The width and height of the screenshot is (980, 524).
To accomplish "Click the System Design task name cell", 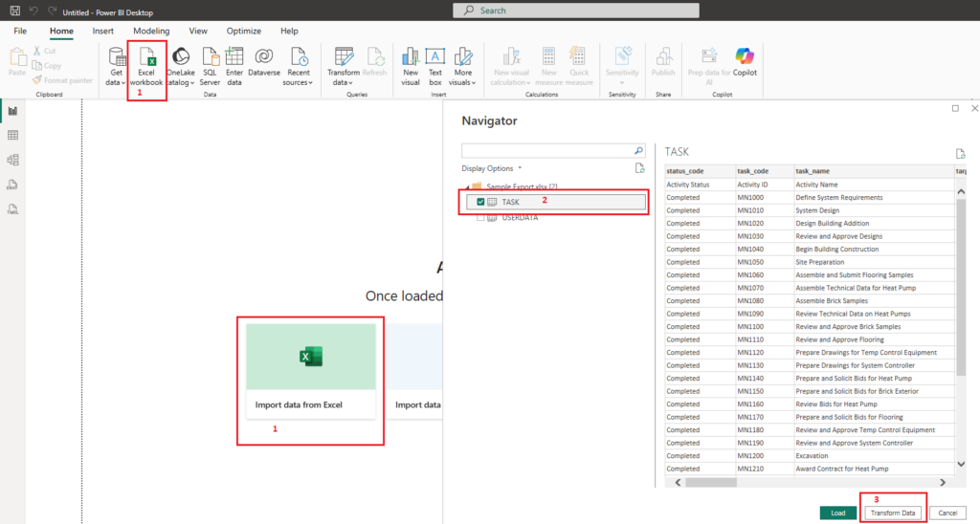I will (873, 210).
